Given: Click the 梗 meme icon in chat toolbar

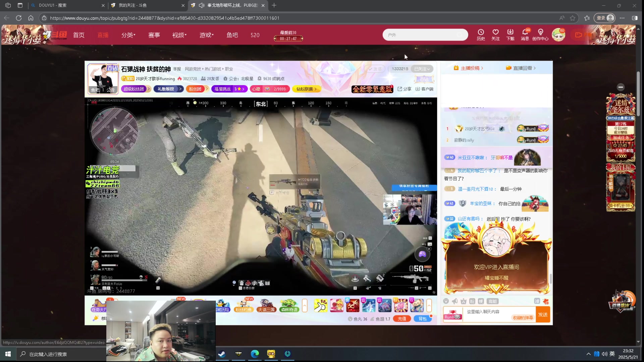Looking at the screenshot, I should (481, 301).
